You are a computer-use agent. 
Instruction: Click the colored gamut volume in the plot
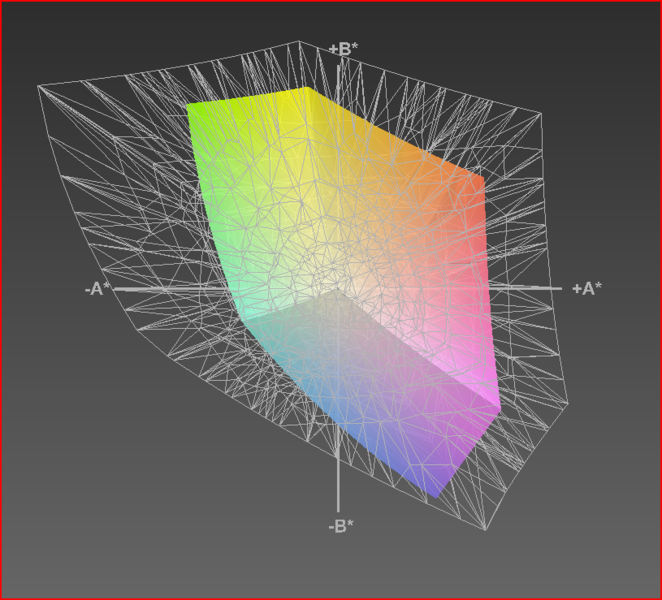click(342, 291)
